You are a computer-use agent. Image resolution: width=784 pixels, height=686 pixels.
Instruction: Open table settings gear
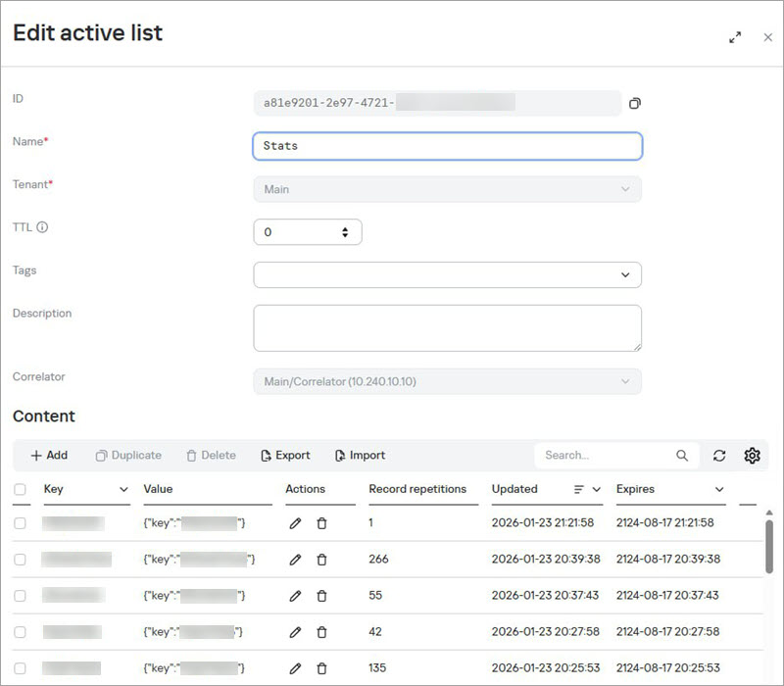pos(752,456)
